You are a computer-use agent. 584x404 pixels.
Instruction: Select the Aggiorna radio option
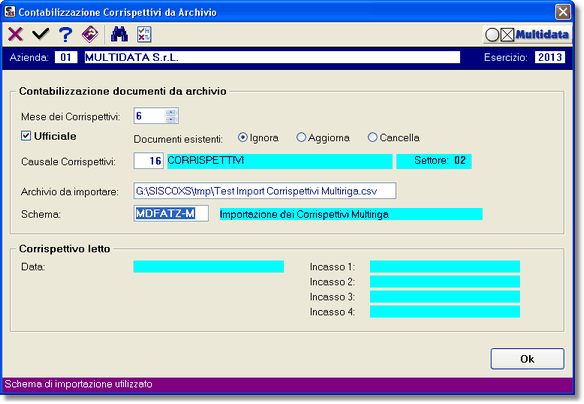point(301,137)
